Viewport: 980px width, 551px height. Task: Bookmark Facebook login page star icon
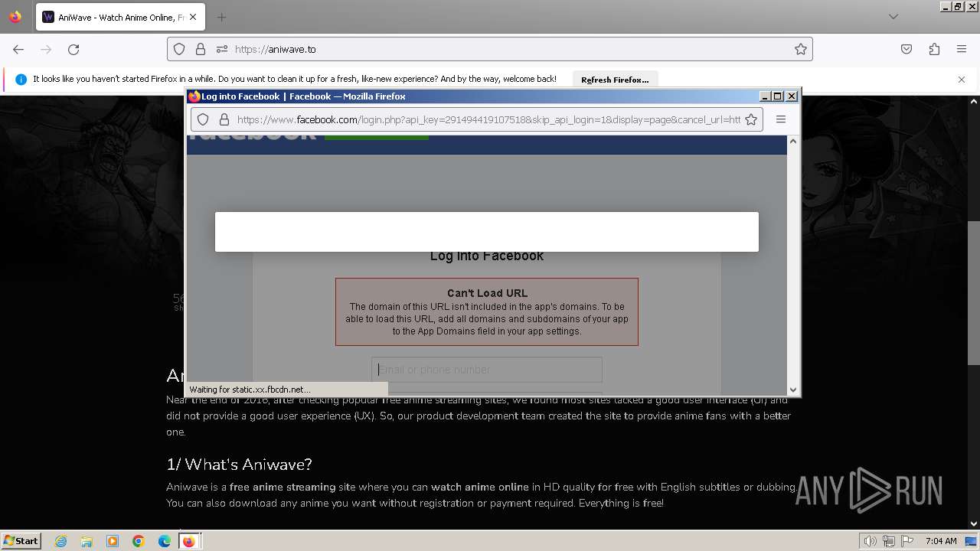click(751, 119)
